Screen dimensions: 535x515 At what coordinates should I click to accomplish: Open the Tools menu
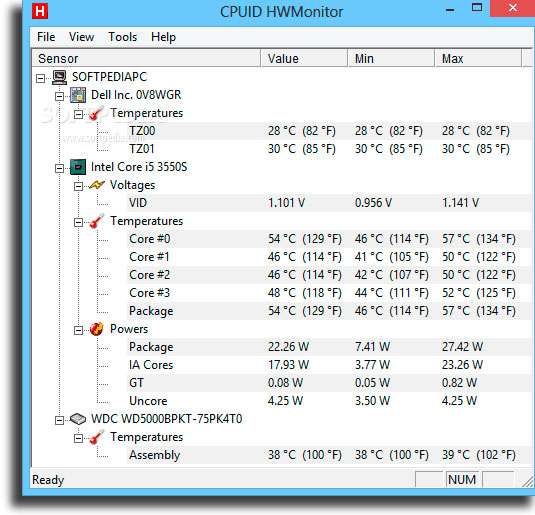[x=122, y=37]
